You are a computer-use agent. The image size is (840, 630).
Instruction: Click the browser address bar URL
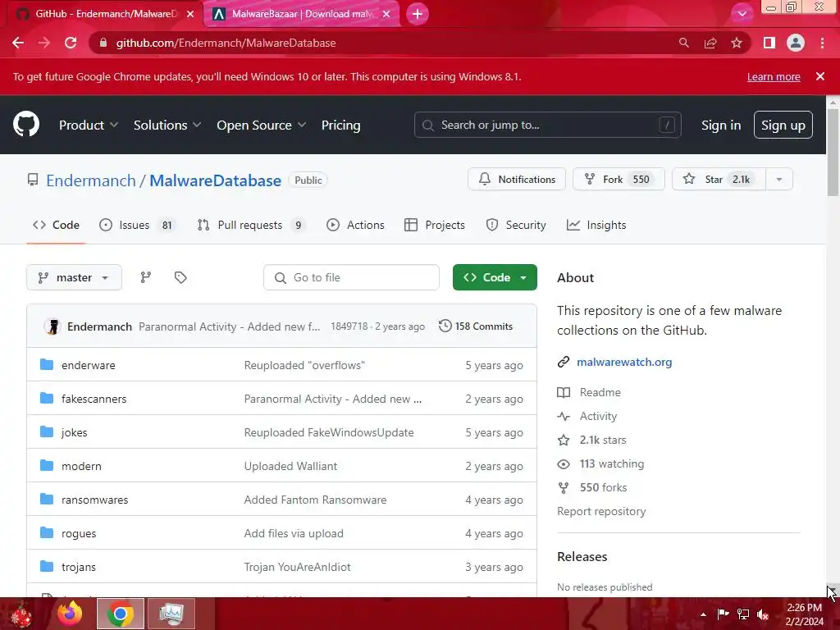point(226,43)
